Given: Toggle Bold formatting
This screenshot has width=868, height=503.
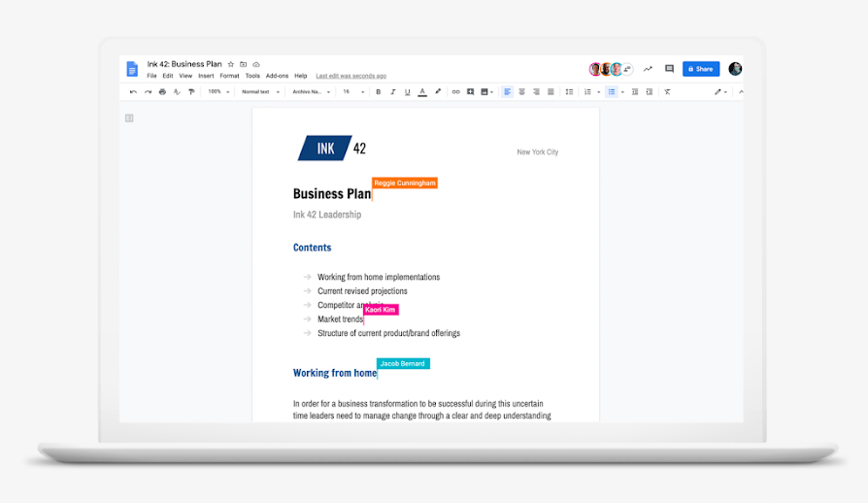Looking at the screenshot, I should 379,92.
